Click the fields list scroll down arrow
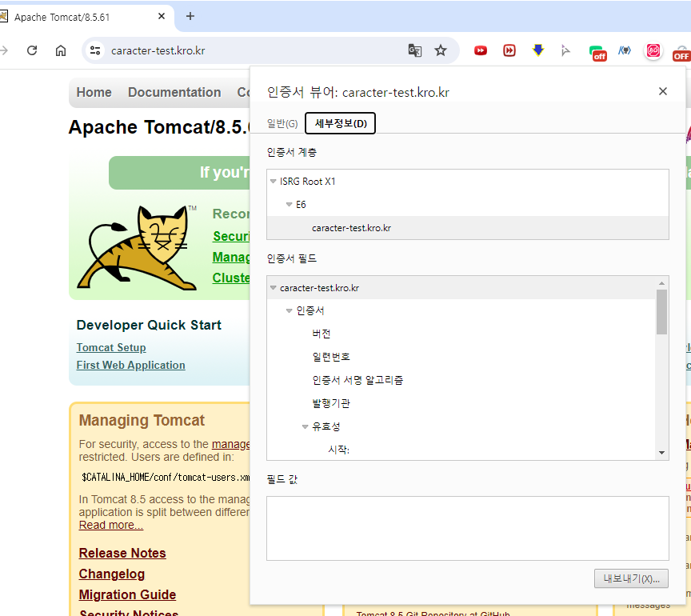The height and width of the screenshot is (616, 691). (661, 453)
